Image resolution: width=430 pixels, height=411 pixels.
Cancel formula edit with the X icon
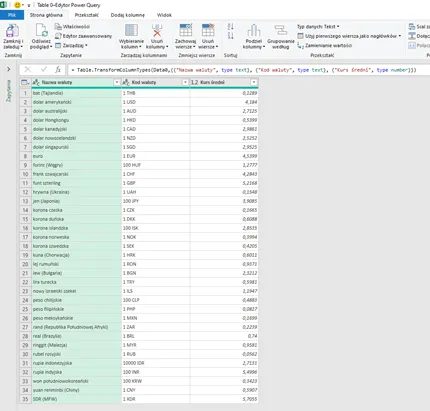tap(28, 69)
